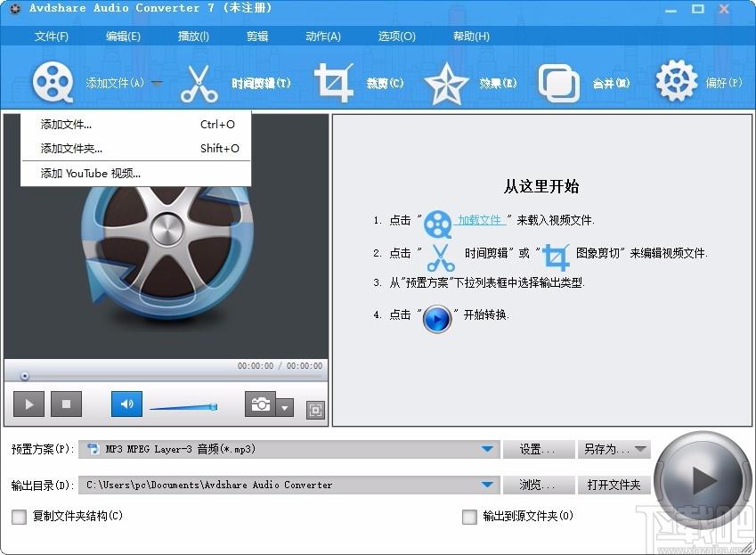Click the play button in preview
Viewport: 756px width, 555px height.
(x=28, y=404)
